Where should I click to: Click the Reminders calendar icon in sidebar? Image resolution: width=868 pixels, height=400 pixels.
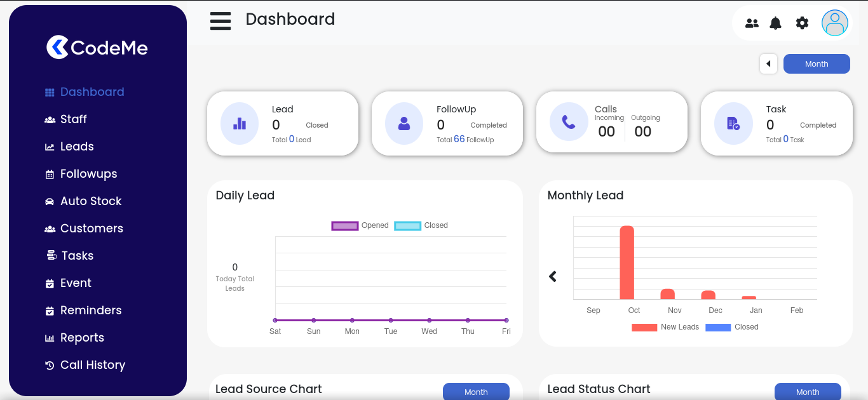(x=50, y=311)
